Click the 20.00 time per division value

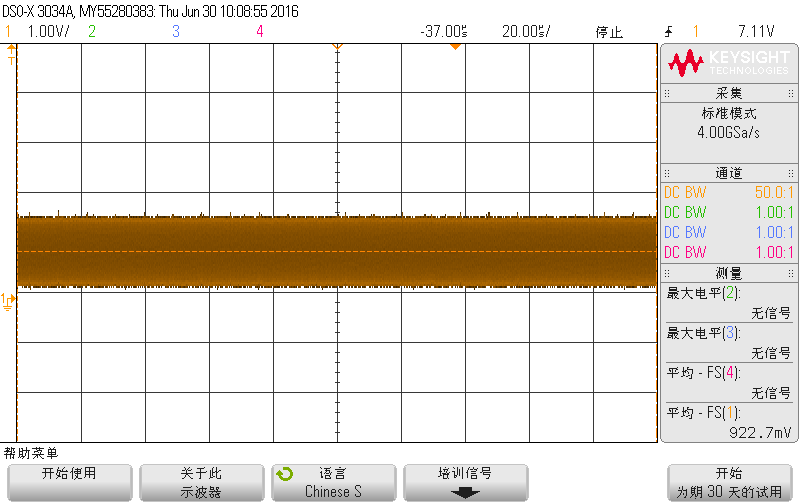tap(526, 32)
